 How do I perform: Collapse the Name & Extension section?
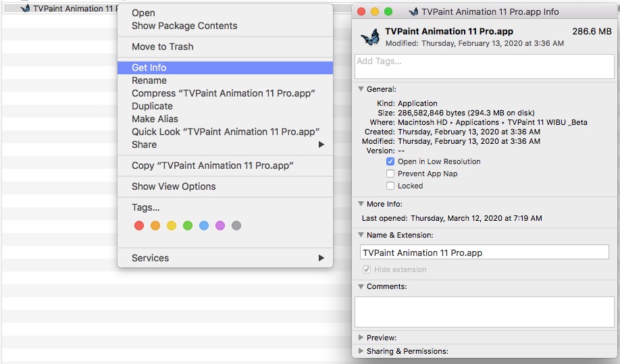coord(361,235)
